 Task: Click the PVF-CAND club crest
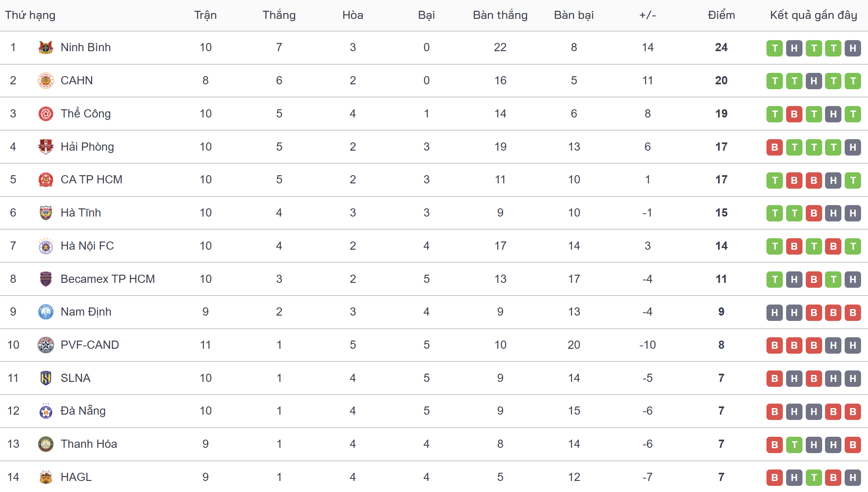coord(45,345)
